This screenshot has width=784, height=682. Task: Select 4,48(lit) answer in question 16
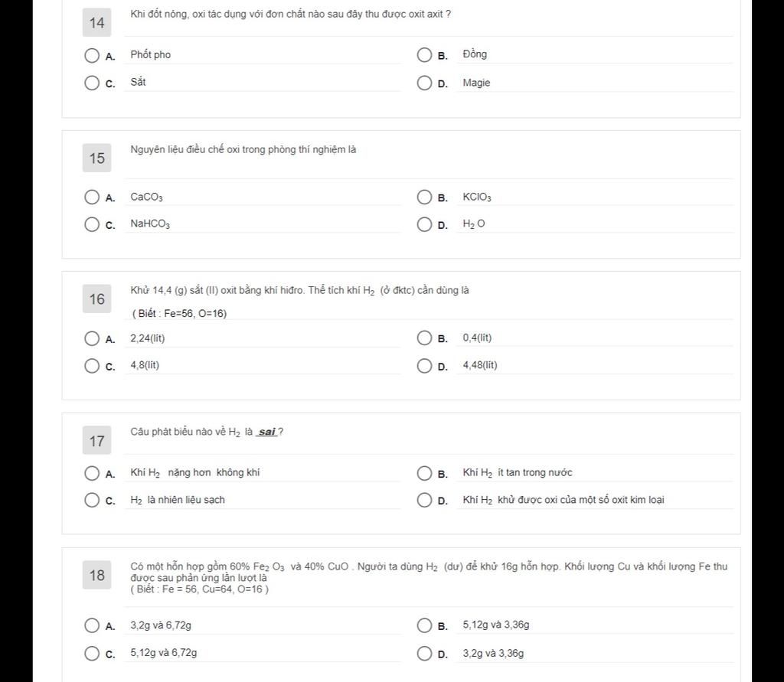(424, 366)
